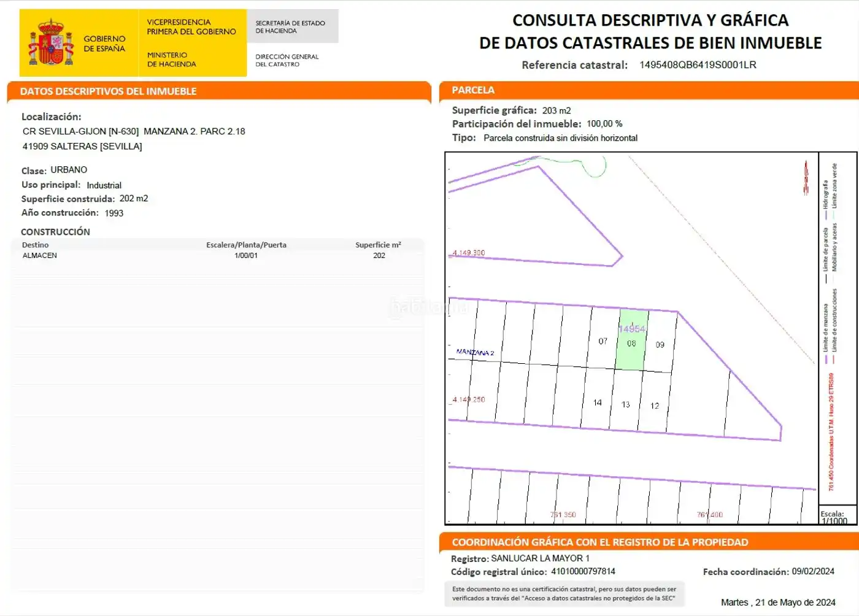Screen dimensions: 859x616
Task: Click construction year '1993'
Action: point(114,214)
